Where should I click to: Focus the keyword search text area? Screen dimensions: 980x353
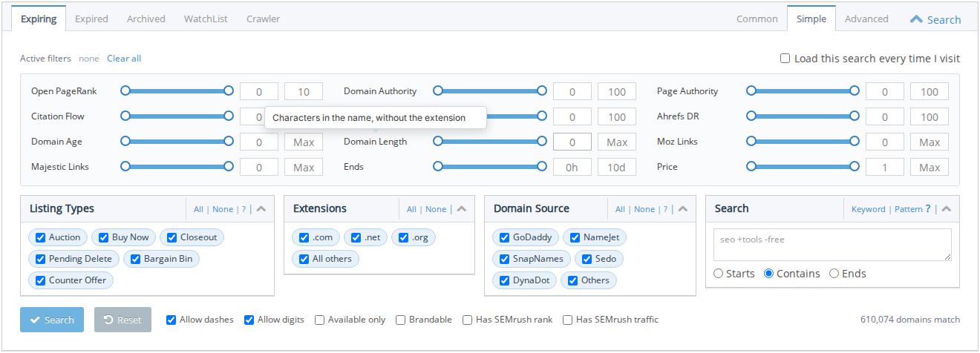pyautogui.click(x=832, y=245)
